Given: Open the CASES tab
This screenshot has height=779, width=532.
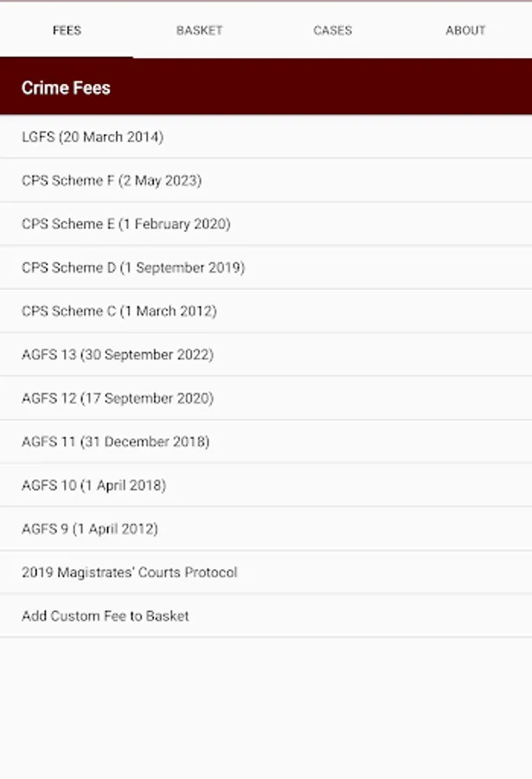Looking at the screenshot, I should 332,30.
